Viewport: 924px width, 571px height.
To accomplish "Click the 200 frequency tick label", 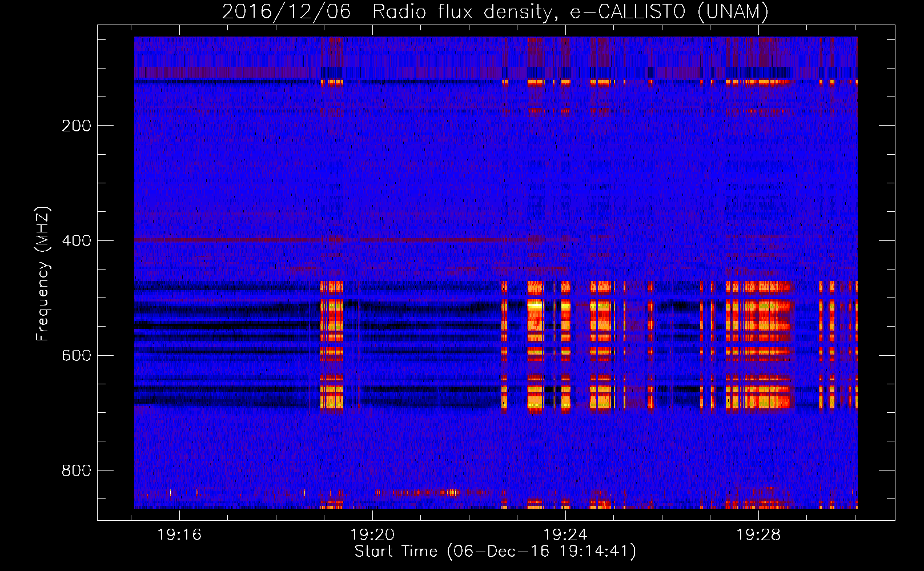I will pyautogui.click(x=77, y=126).
